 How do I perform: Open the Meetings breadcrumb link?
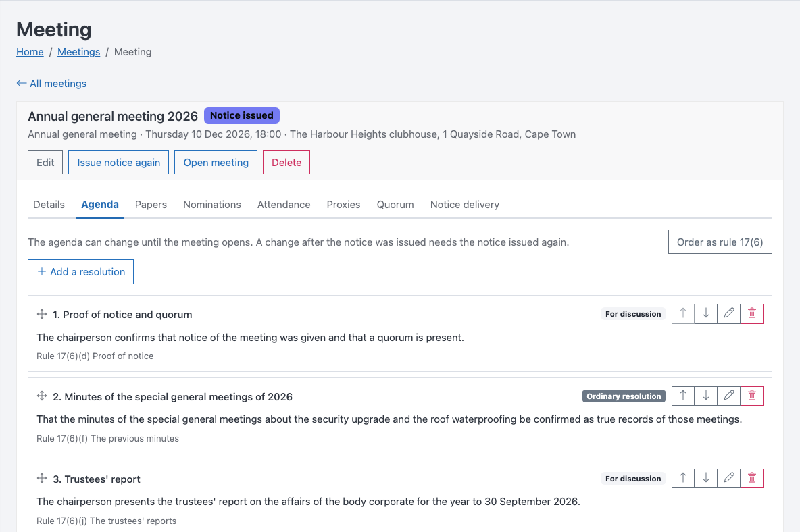79,52
